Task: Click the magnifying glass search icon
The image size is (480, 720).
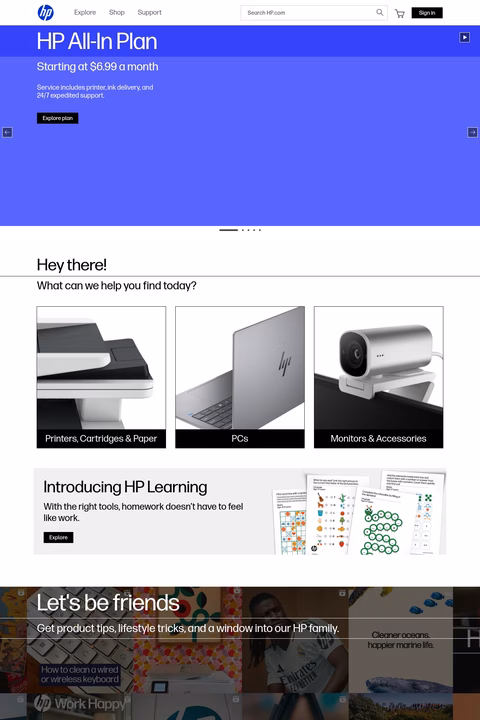Action: (x=379, y=12)
